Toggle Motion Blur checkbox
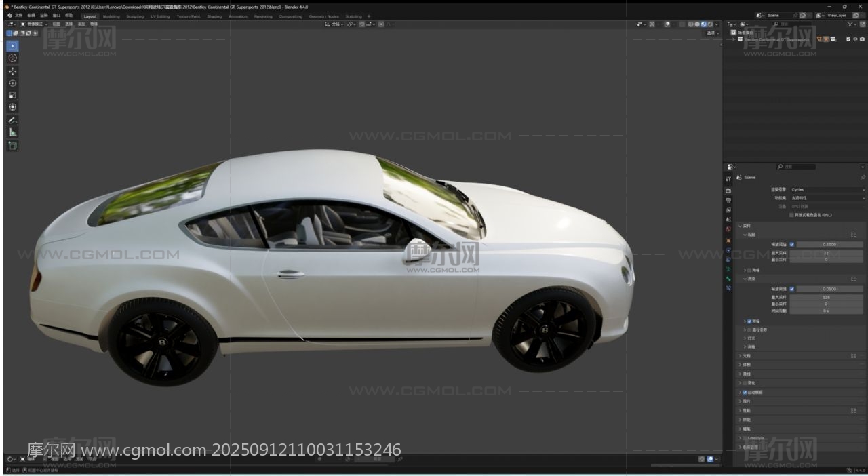The width and height of the screenshot is (868, 476). click(745, 392)
